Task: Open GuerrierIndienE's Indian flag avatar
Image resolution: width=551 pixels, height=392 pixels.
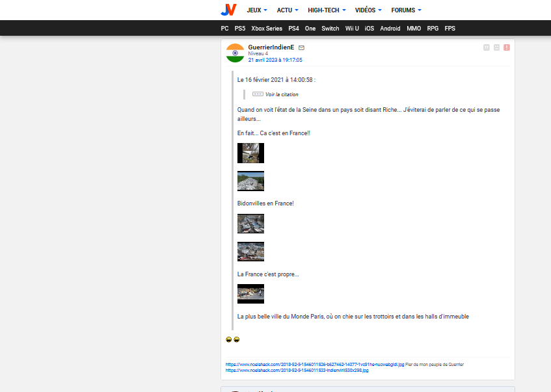Action: coord(235,53)
